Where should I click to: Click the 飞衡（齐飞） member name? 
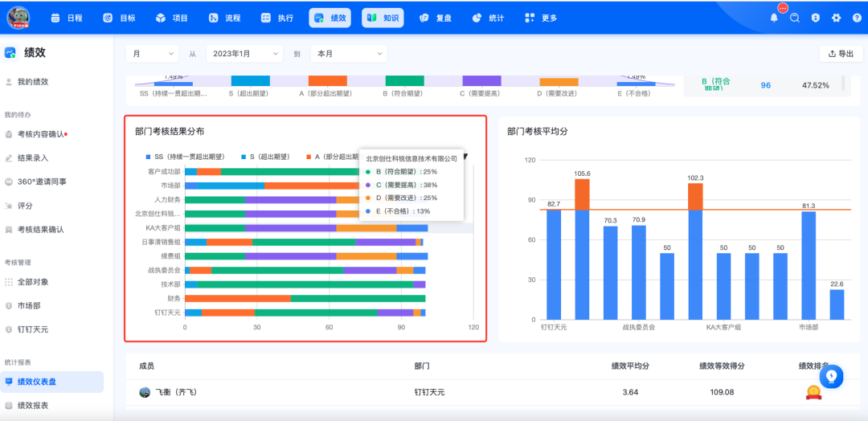coord(176,392)
